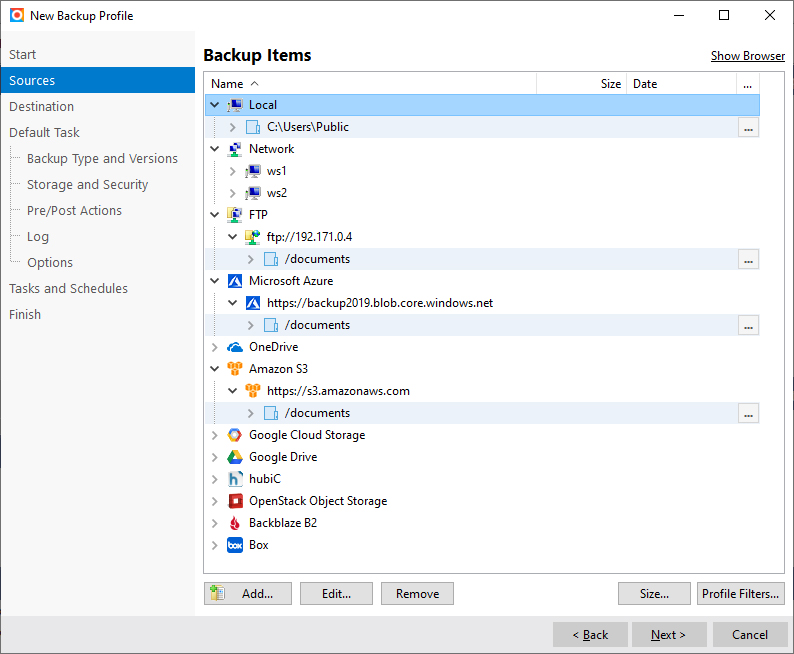Click the OpenStack Object Storage icon
The image size is (794, 654).
[235, 501]
